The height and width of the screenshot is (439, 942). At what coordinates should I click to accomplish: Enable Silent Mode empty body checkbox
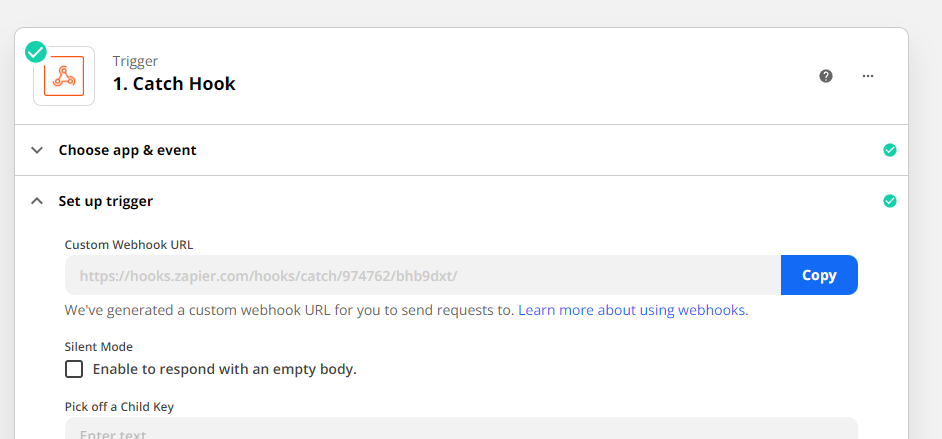(74, 369)
